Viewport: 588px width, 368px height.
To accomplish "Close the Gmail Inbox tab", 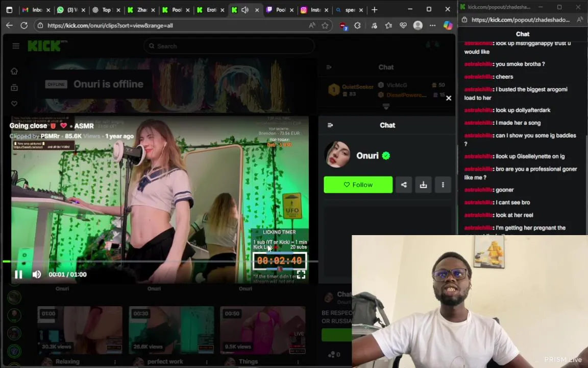I will 48,10.
